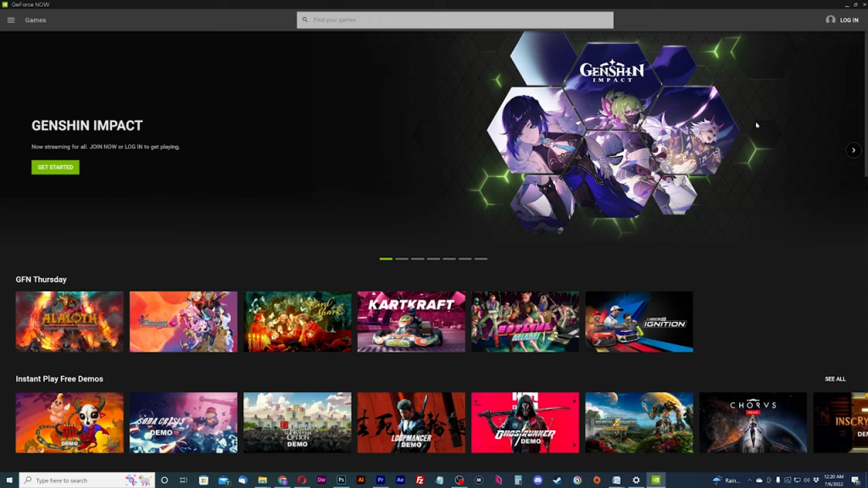This screenshot has height=488, width=868.
Task: Open the volume tray icon
Action: click(807, 480)
